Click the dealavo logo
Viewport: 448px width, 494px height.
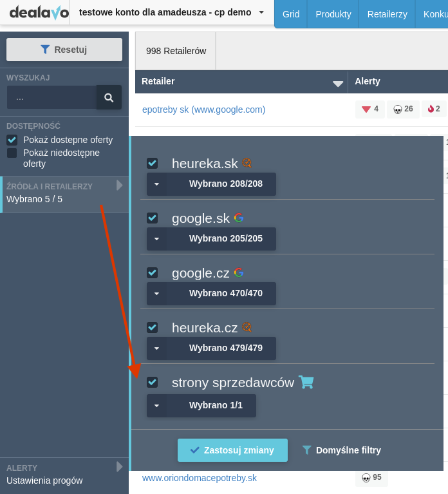click(x=39, y=13)
